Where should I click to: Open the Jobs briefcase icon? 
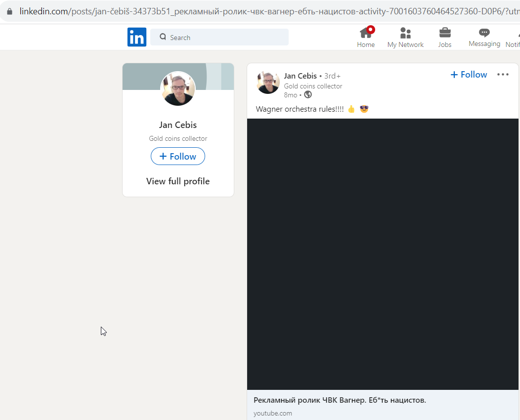(x=445, y=37)
